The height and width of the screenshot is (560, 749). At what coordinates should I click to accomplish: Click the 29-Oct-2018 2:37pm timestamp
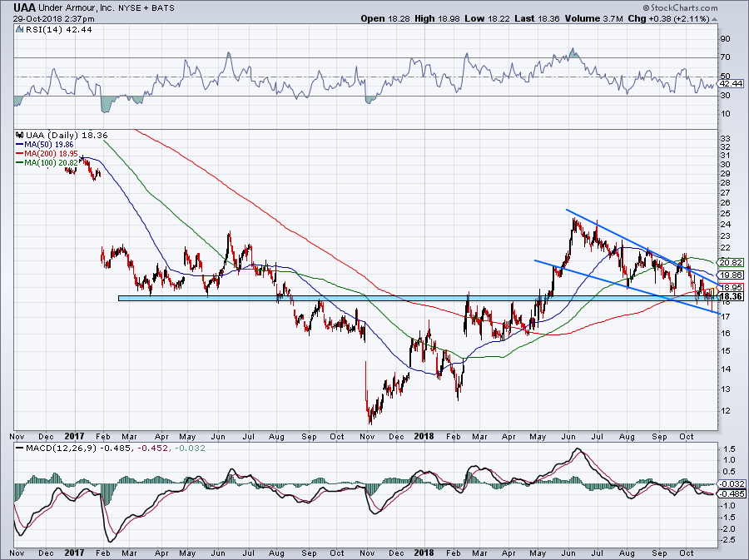pos(53,19)
